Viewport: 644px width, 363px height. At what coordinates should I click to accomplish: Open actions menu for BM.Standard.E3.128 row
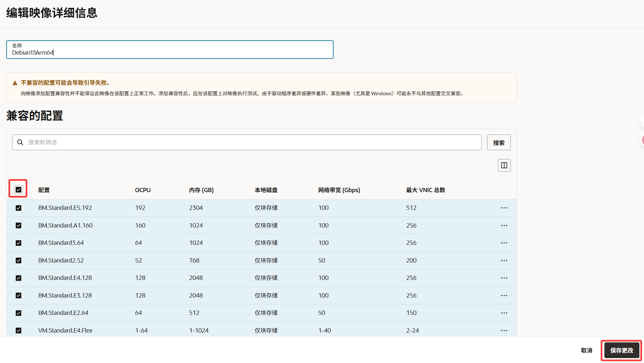[x=504, y=296]
